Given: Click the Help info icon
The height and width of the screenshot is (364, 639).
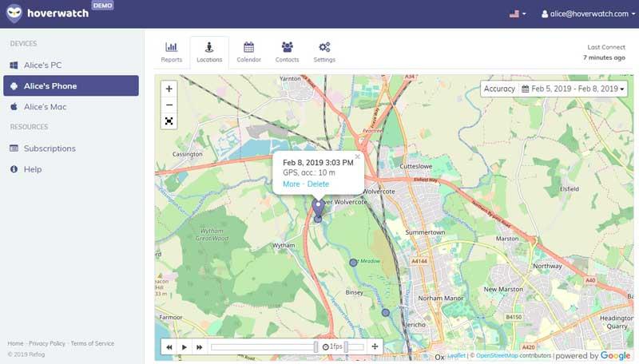Looking at the screenshot, I should 14,168.
